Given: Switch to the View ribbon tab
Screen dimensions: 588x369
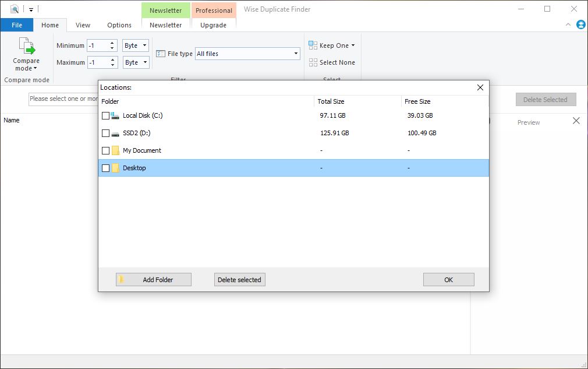Looking at the screenshot, I should tap(83, 25).
